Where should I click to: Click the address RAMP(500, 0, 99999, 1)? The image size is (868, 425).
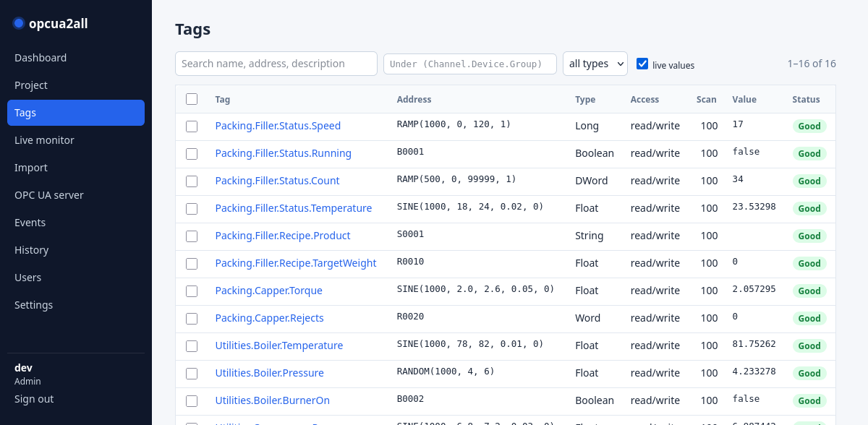click(x=457, y=179)
